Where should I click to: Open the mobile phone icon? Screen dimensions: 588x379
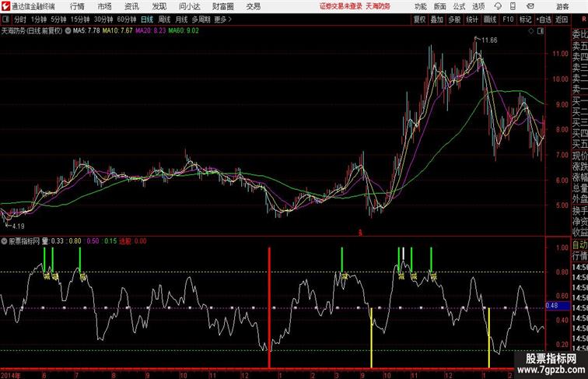pyautogui.click(x=513, y=6)
